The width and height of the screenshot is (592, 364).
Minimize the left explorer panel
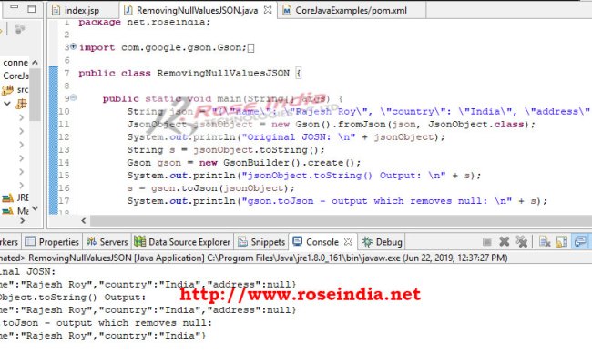click(x=15, y=6)
